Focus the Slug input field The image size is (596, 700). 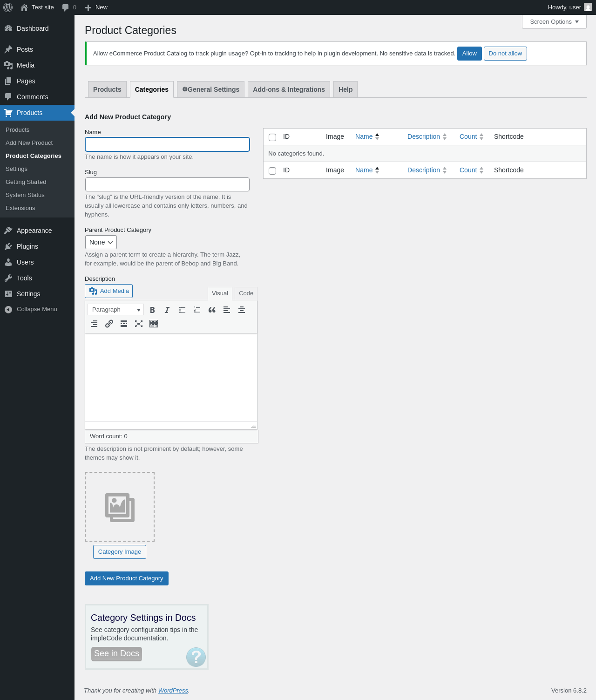click(x=167, y=184)
